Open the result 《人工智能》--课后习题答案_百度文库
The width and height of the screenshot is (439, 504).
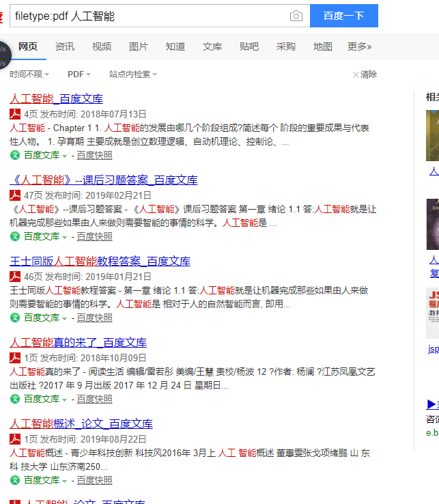point(104,180)
